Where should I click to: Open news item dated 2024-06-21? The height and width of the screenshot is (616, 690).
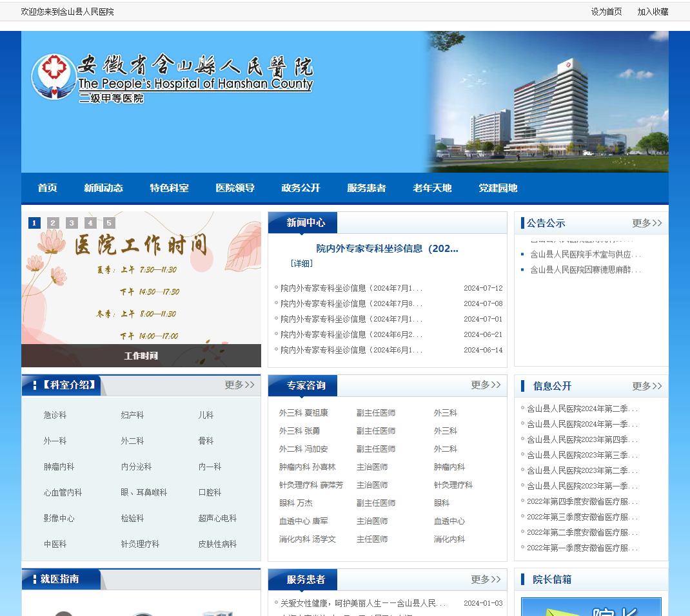coord(351,334)
